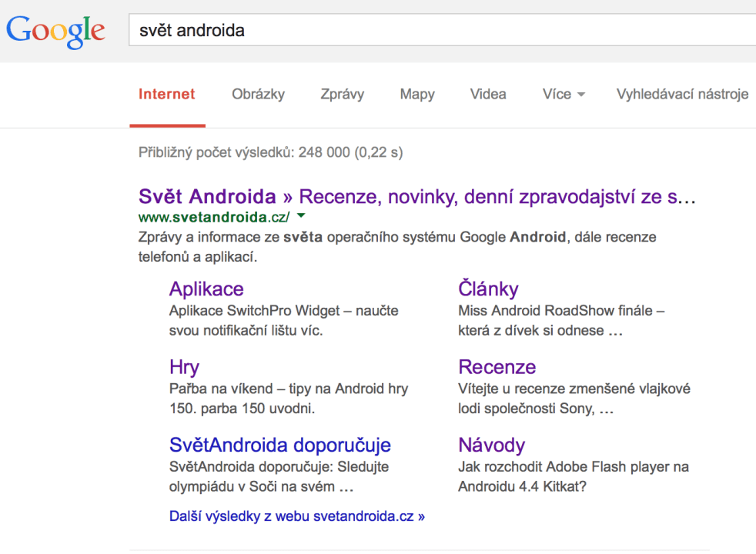The image size is (756, 554).
Task: Click the green arrow next to www.svetandroida.cz
Action: click(301, 216)
